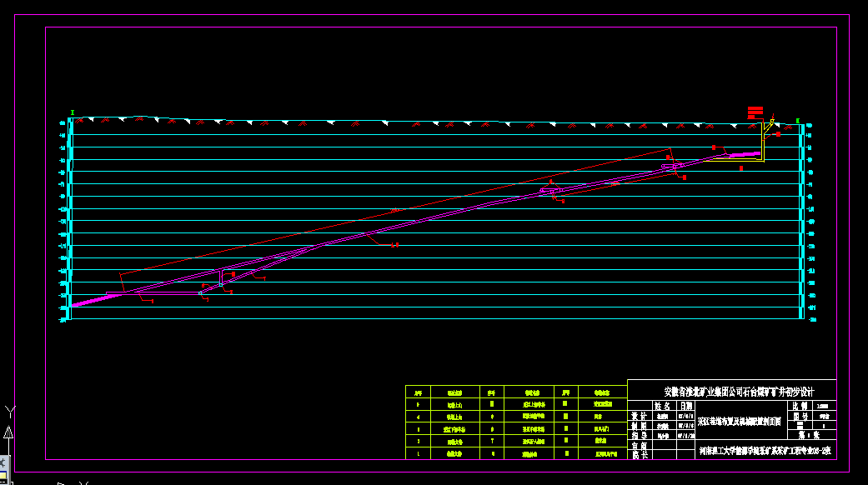Click the '姓名' header in title block

click(662, 407)
